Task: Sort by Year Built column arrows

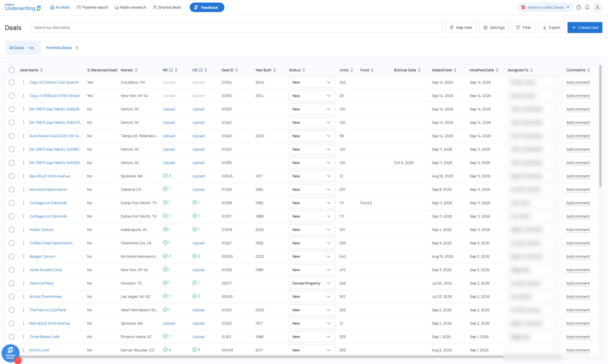Action: point(275,70)
